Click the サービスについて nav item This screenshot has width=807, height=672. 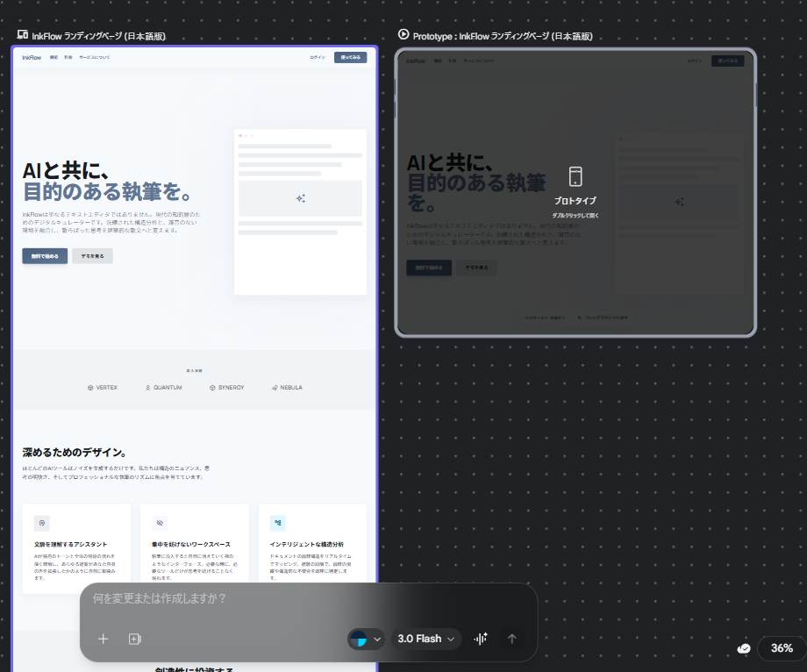pyautogui.click(x=95, y=57)
